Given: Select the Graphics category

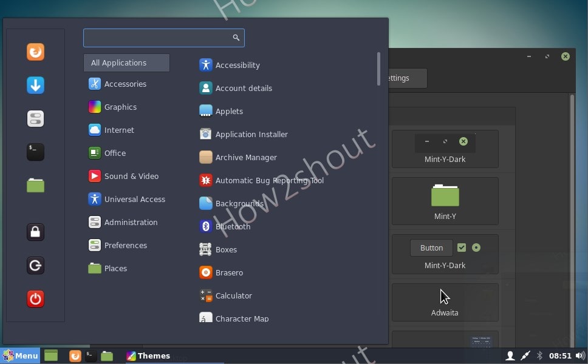Looking at the screenshot, I should [x=112, y=107].
